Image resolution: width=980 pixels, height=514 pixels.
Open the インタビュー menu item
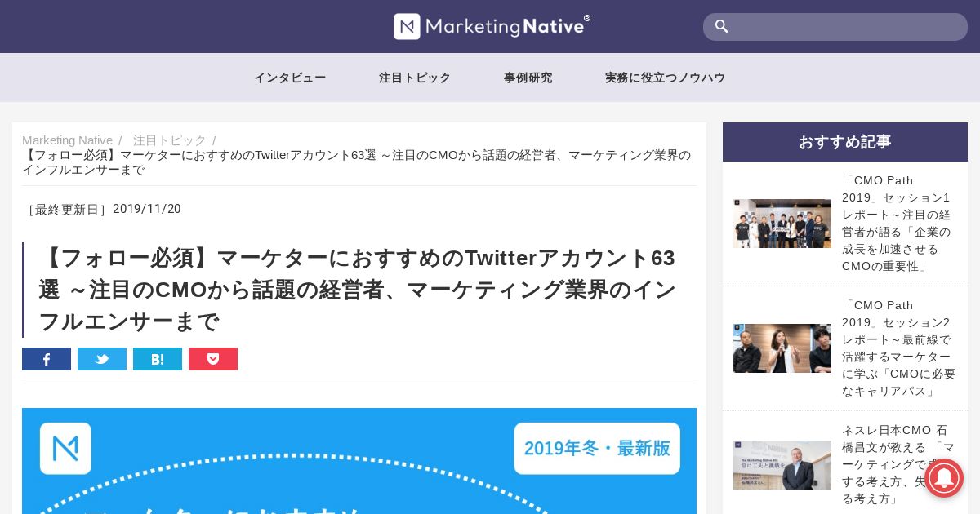tap(290, 78)
